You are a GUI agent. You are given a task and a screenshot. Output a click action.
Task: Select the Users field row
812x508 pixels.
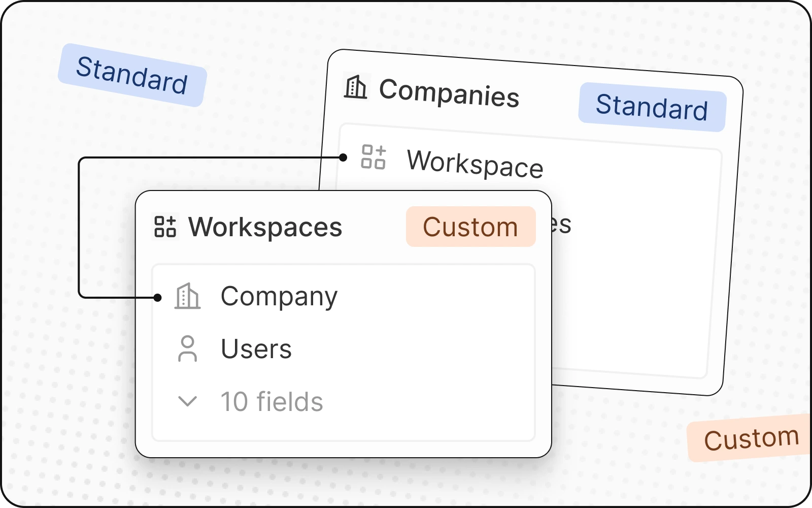pyautogui.click(x=256, y=349)
